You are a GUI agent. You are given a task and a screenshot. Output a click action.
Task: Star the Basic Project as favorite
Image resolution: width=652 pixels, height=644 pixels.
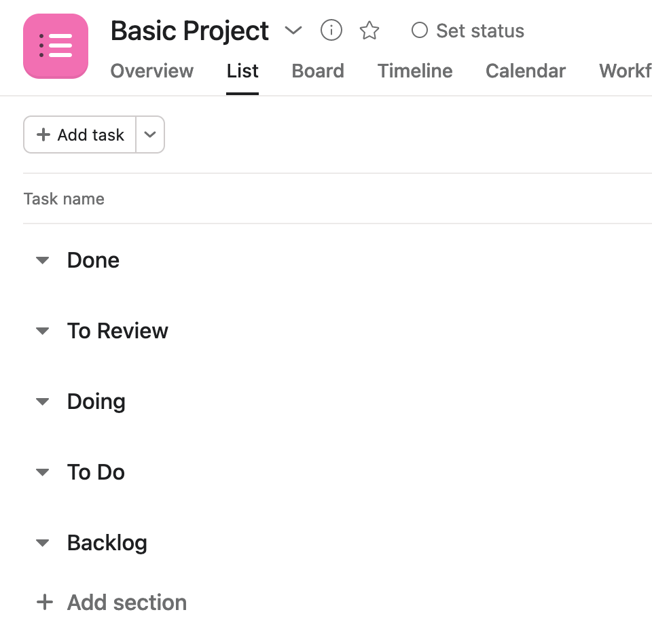click(x=369, y=31)
